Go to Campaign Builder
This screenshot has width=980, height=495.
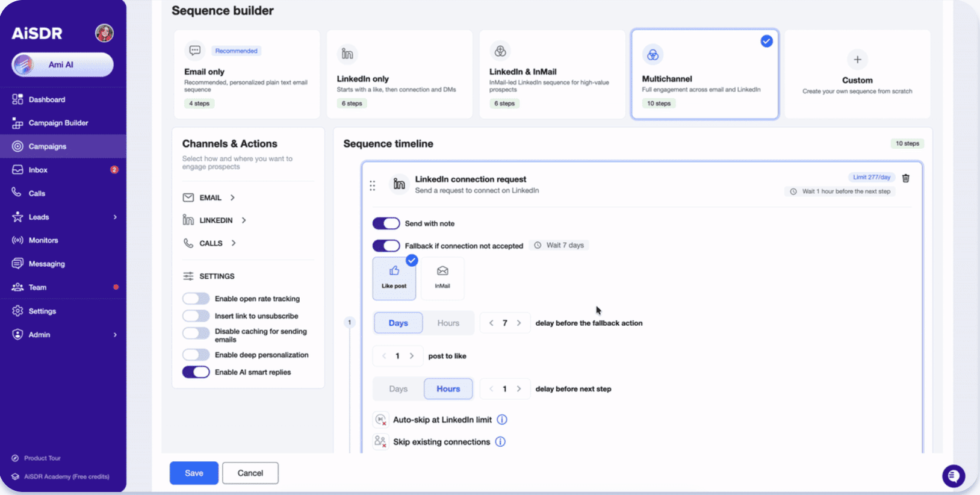[58, 123]
